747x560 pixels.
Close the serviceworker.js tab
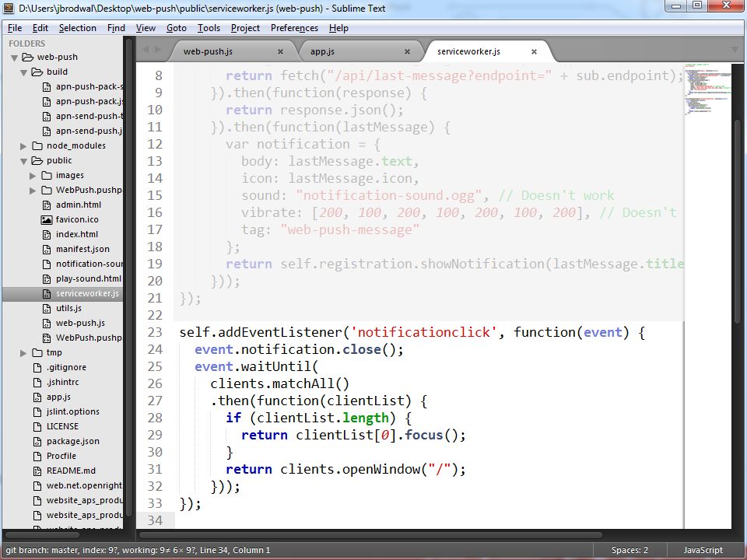pyautogui.click(x=534, y=51)
